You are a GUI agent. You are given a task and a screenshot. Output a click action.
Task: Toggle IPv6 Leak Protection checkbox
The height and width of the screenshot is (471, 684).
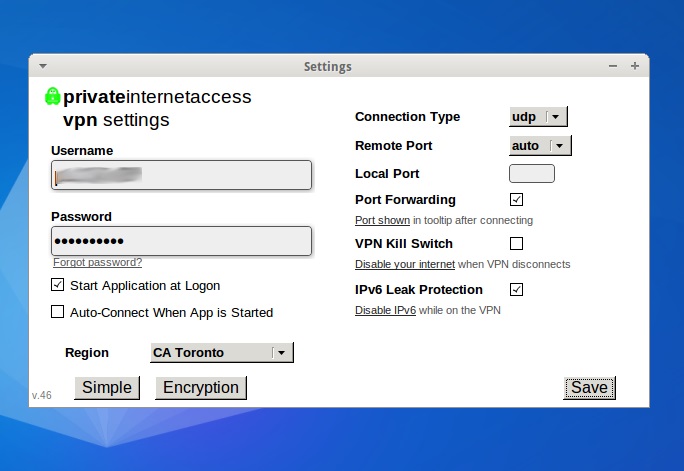tap(516, 290)
